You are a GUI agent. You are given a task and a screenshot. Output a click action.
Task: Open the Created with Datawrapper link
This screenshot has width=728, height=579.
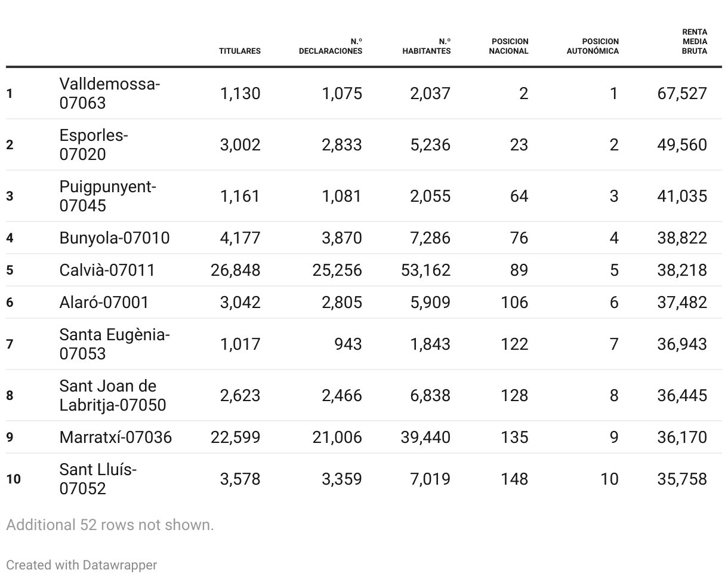[82, 565]
